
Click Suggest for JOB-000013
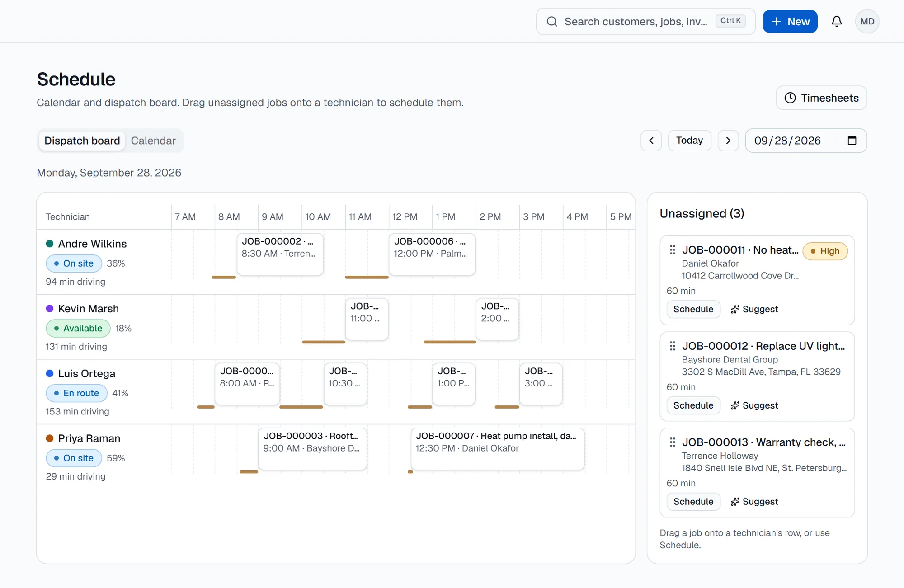[x=754, y=502]
